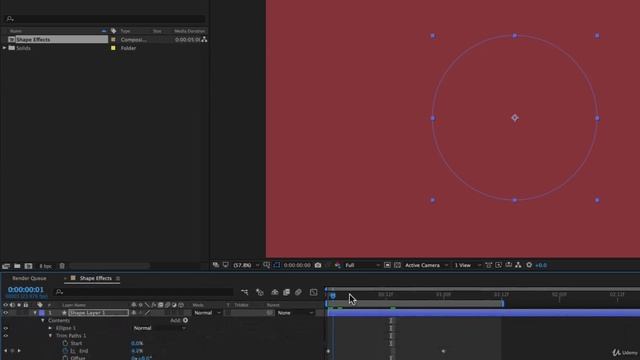Toggle the Draft 3D icon in timeline
Image resolution: width=640 pixels, height=360 pixels.
pos(260,292)
